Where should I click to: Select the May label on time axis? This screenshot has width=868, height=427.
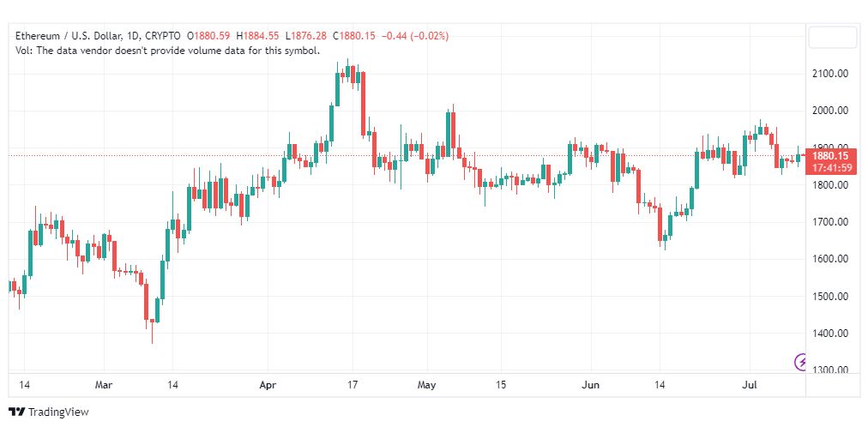427,384
